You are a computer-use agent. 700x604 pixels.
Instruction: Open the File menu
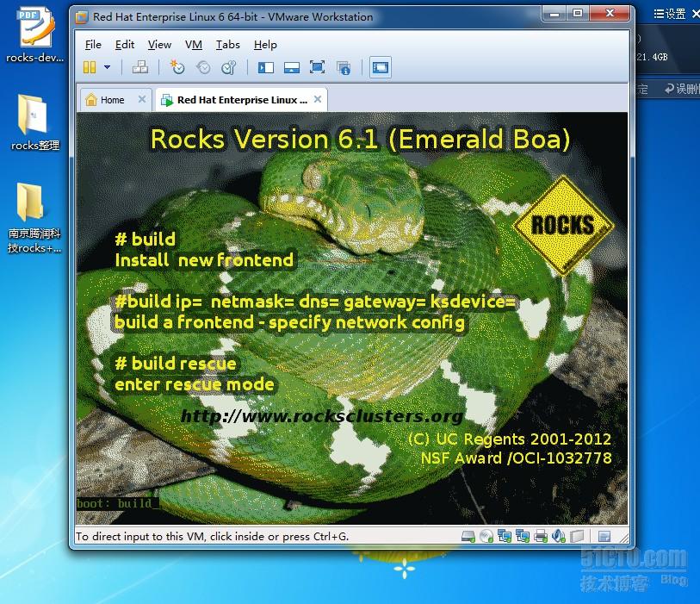93,45
